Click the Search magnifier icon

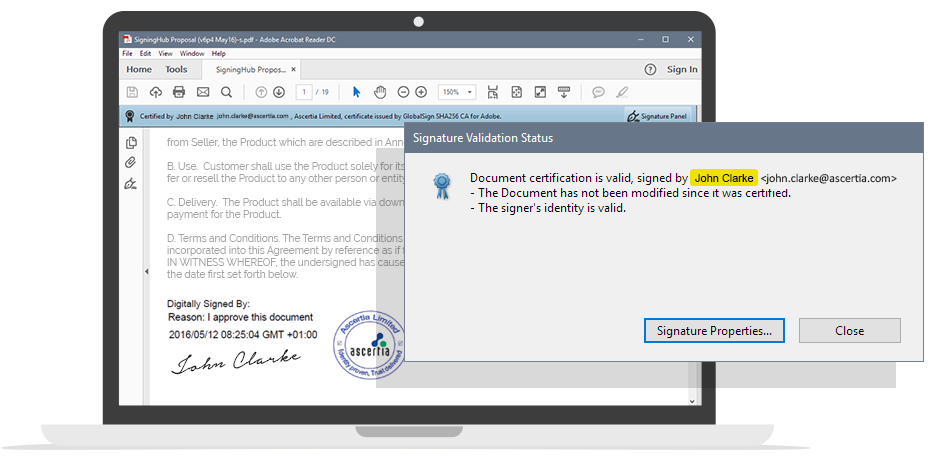coord(226,92)
